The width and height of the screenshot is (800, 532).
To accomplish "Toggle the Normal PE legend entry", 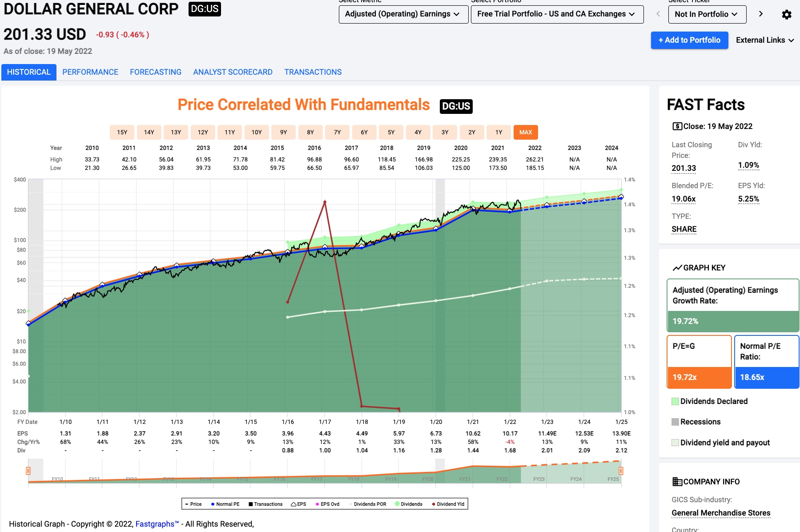I will pyautogui.click(x=225, y=504).
